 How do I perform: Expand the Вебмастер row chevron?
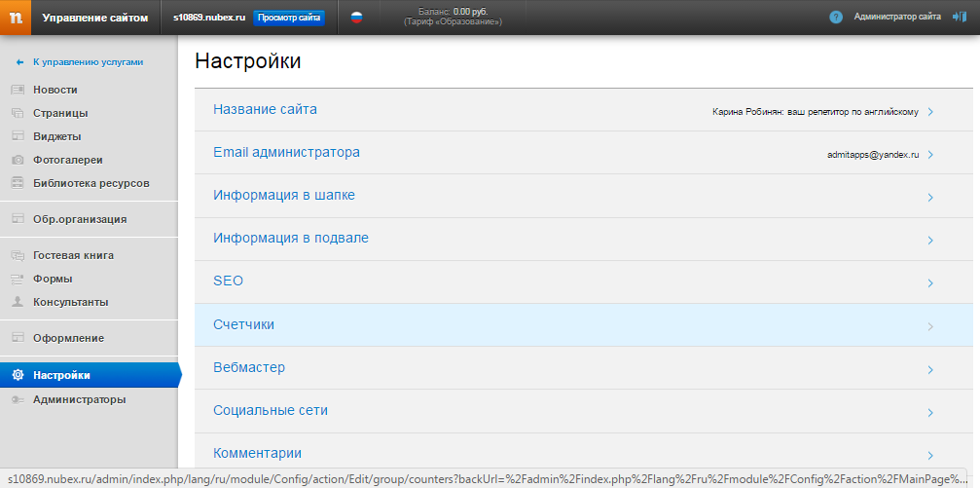tap(930, 370)
